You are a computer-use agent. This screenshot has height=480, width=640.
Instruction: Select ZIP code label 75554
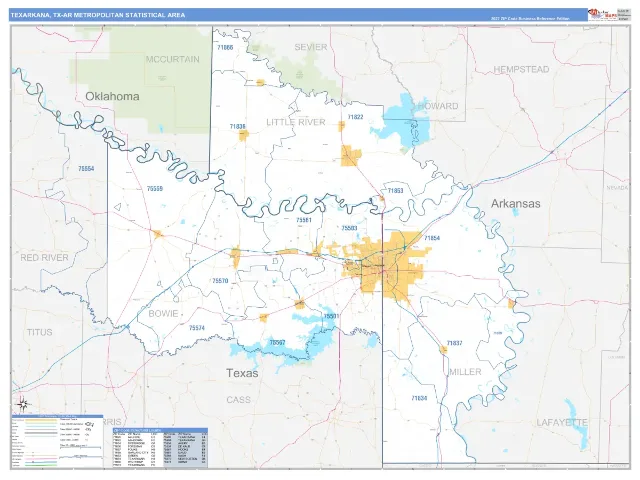86,169
